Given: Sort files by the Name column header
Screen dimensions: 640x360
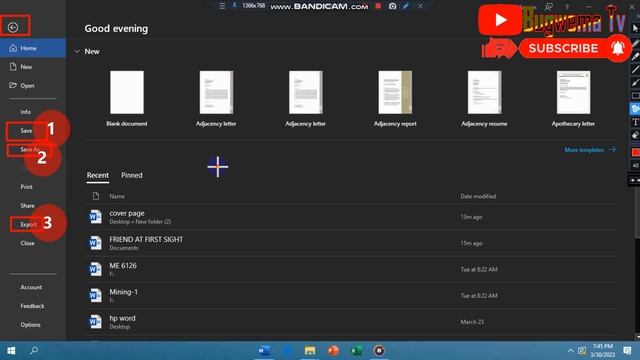Looking at the screenshot, I should [117, 196].
